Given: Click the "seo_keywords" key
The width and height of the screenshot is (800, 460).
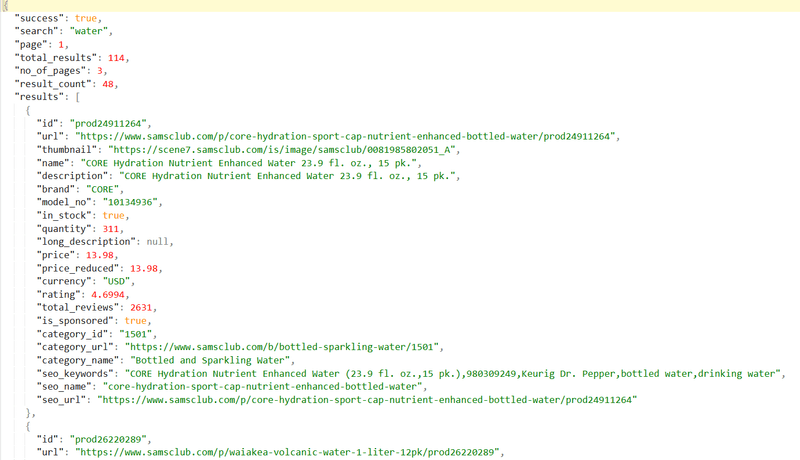Looking at the screenshot, I should click(x=75, y=373).
